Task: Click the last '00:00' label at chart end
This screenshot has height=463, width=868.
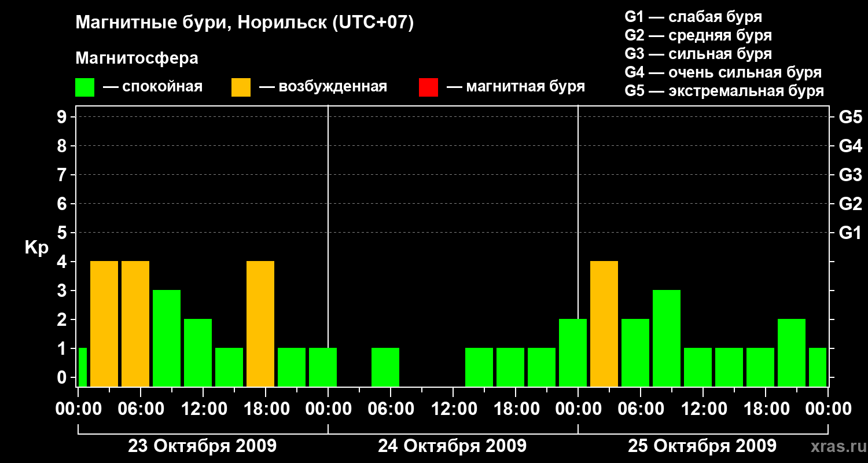Action: (x=828, y=409)
